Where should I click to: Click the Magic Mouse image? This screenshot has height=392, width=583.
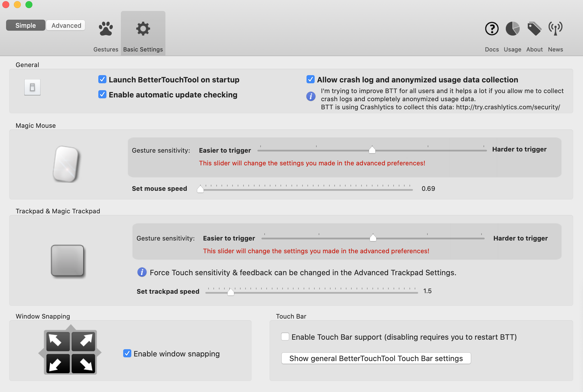click(x=66, y=164)
